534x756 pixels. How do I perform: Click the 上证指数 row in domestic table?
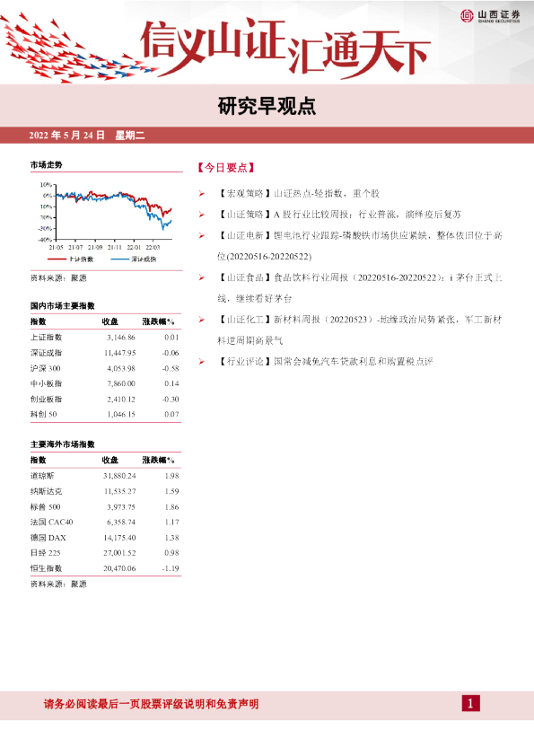(x=105, y=338)
